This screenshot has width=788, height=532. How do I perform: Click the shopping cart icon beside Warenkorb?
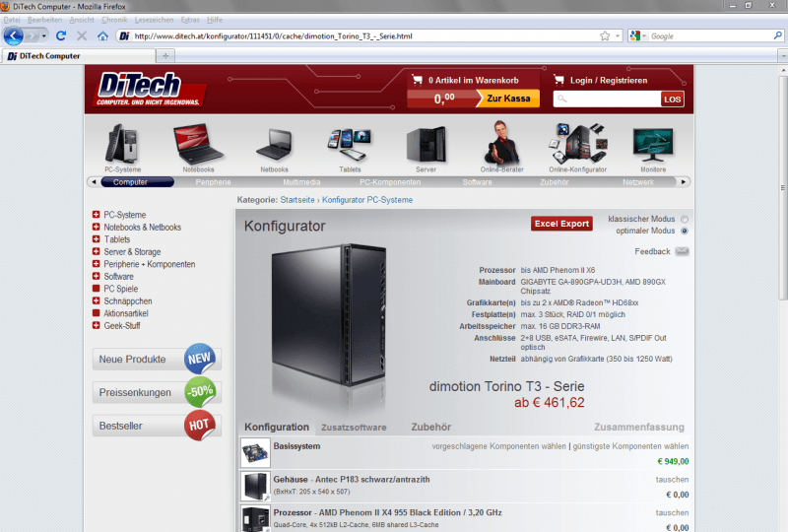(x=417, y=80)
